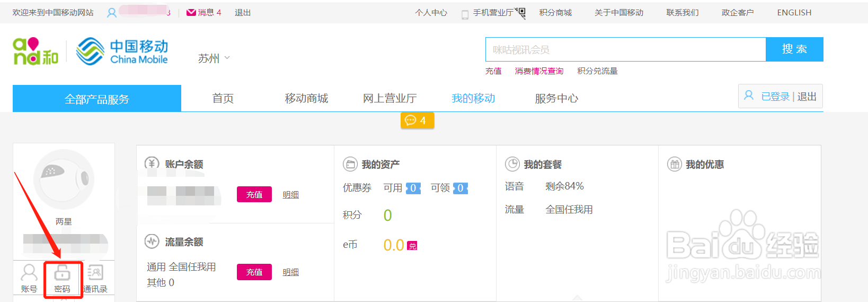Open 明细 link for 账户余额
This screenshot has height=302, width=868.
click(x=291, y=195)
